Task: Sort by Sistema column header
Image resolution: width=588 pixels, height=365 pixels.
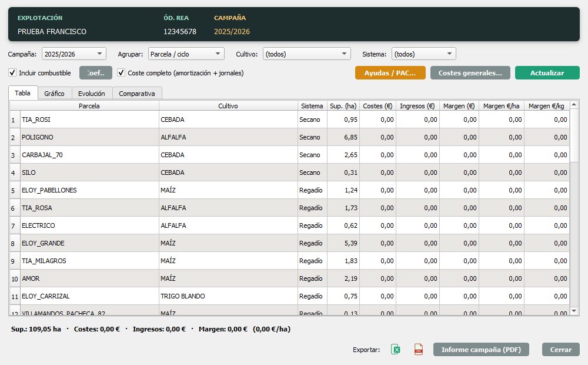Action: pos(312,106)
